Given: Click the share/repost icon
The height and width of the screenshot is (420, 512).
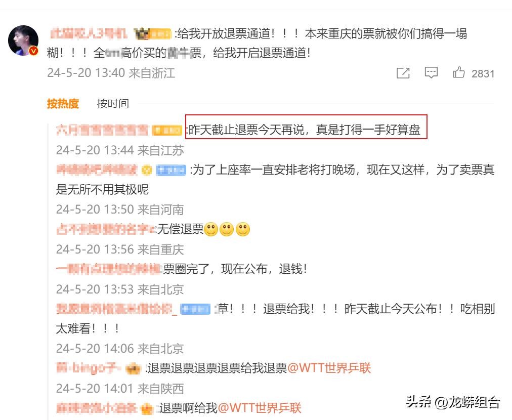Looking at the screenshot, I should click(x=403, y=73).
